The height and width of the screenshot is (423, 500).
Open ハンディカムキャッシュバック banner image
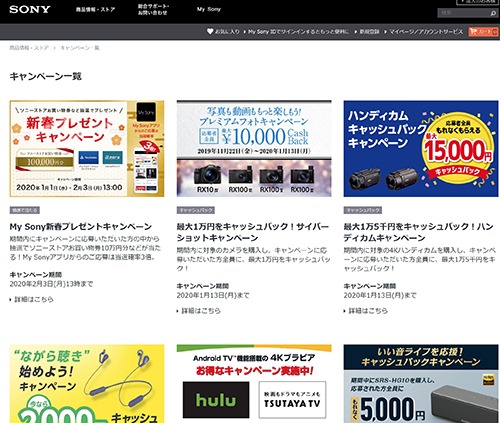click(x=421, y=148)
